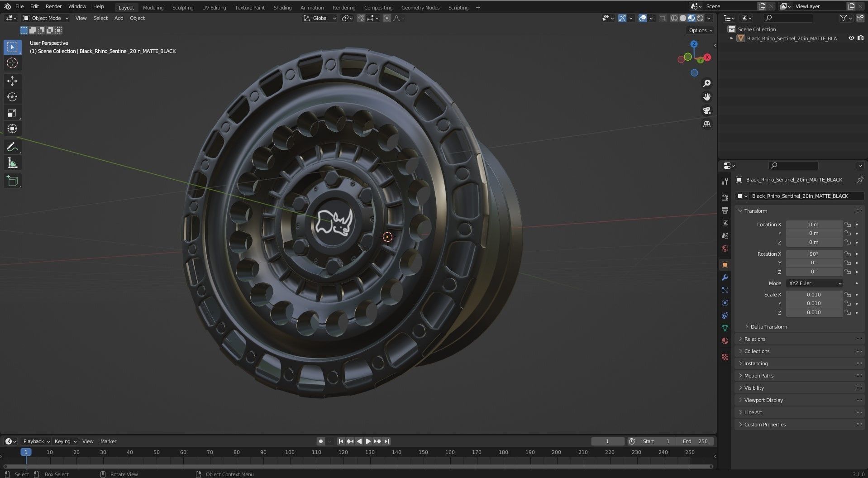Click the red X axis gizmo ball
868x478 pixels.
click(707, 57)
